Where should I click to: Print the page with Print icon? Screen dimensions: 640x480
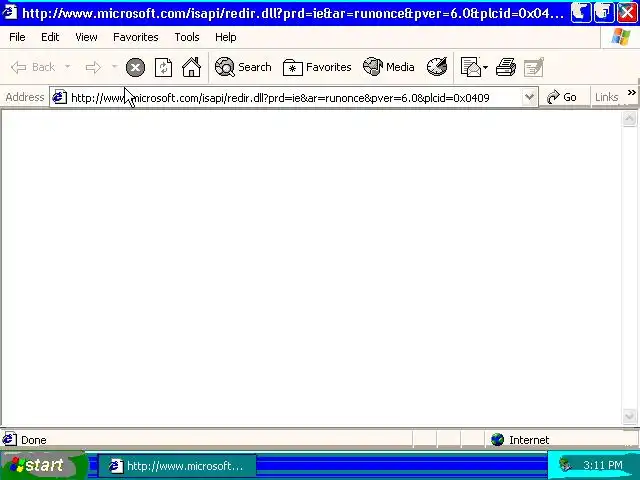[506, 67]
